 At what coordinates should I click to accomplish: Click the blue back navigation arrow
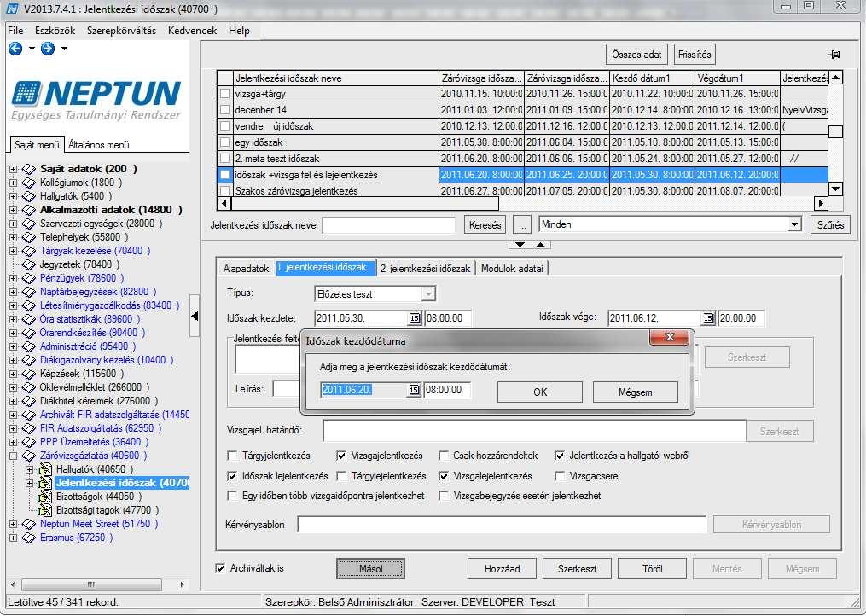pos(15,49)
